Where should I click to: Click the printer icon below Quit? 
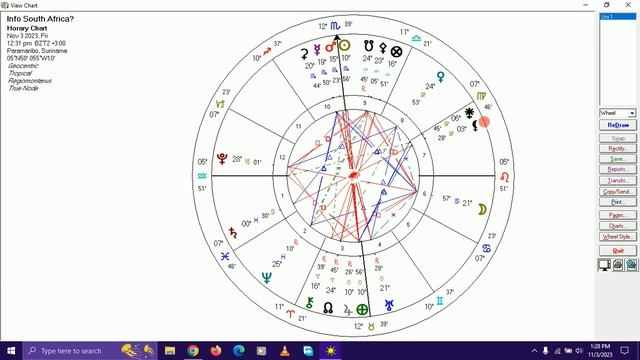[x=618, y=265]
